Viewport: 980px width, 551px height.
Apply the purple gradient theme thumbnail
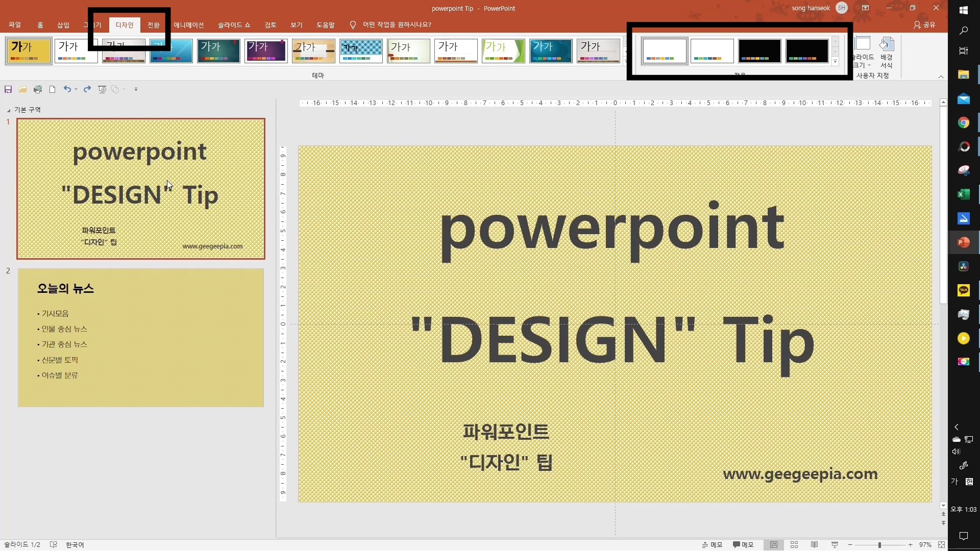click(x=266, y=51)
